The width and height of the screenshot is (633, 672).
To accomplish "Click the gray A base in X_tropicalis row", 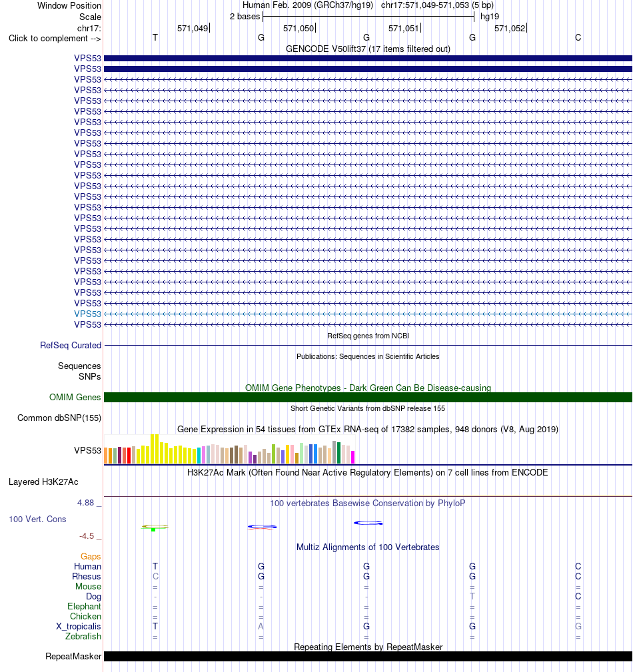I will pos(261,627).
